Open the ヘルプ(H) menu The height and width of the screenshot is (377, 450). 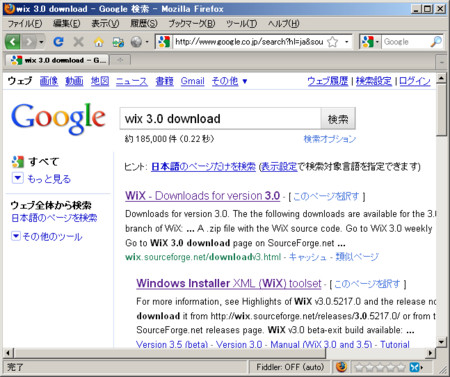[284, 24]
